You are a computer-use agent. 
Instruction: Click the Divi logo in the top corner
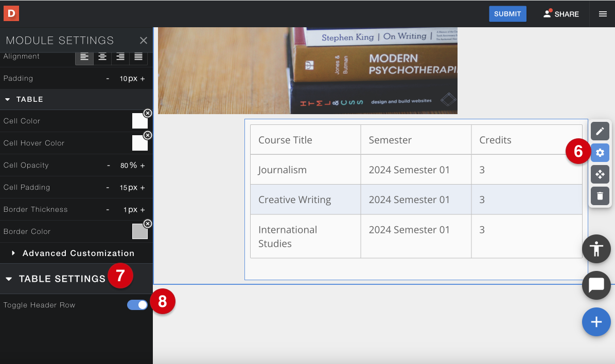(11, 13)
